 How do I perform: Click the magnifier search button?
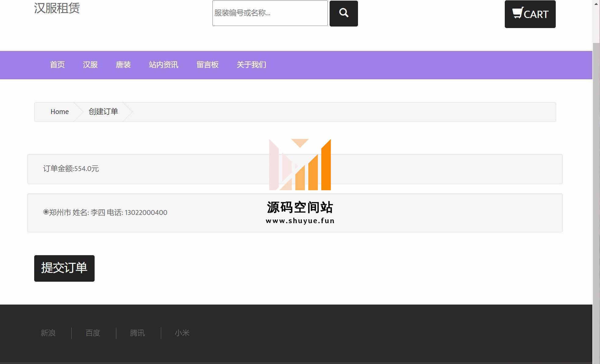point(344,13)
